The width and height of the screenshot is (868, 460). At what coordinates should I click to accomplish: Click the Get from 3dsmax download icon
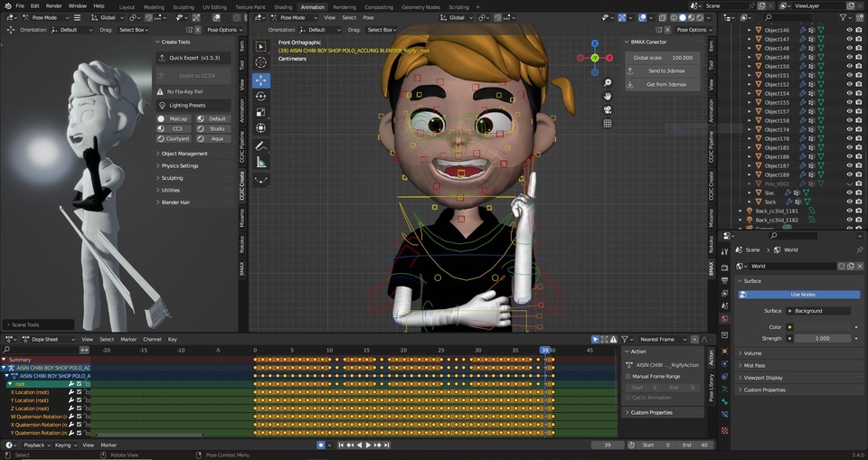point(630,84)
